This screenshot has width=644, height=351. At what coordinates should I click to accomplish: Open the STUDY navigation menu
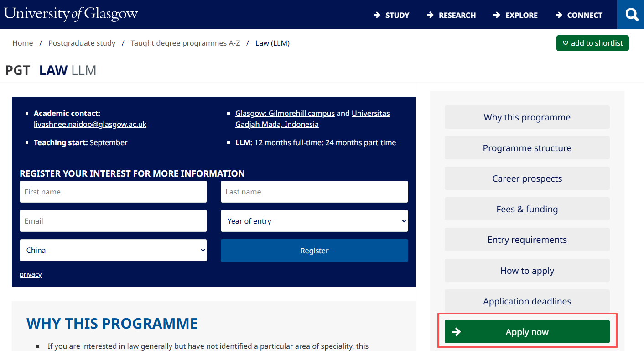pyautogui.click(x=391, y=15)
